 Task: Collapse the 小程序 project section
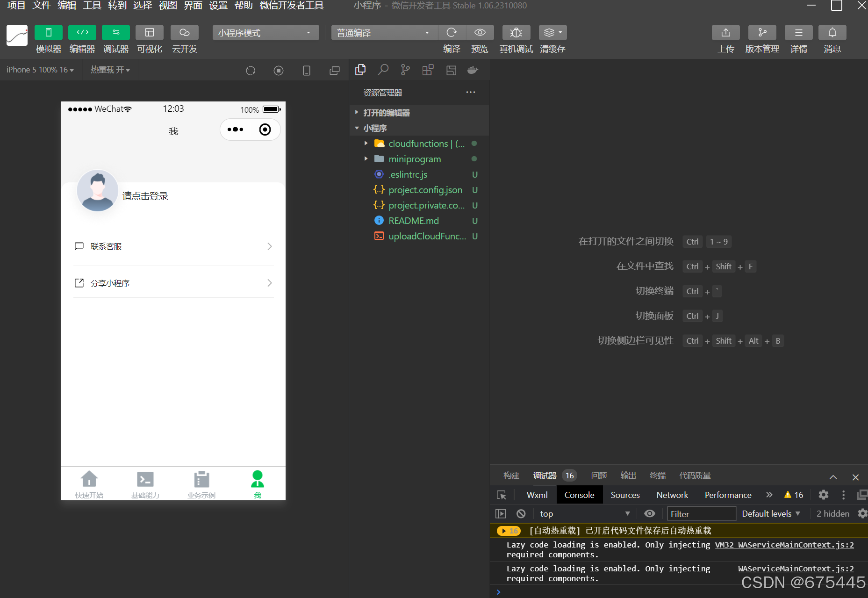[419, 128]
